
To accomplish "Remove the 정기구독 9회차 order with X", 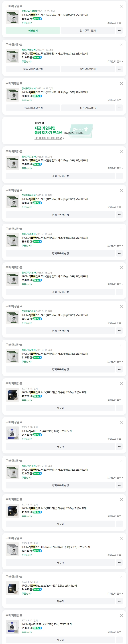I will [x=121, y=45].
